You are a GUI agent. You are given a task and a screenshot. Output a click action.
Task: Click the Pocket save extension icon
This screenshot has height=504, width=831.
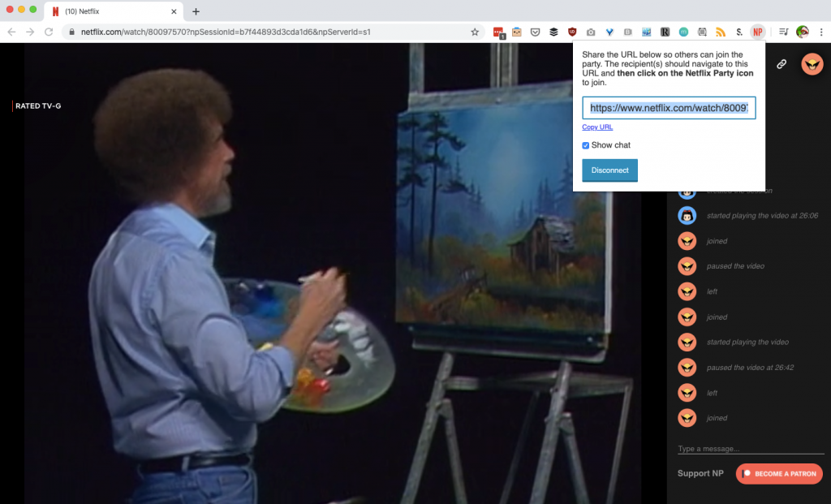coord(536,32)
